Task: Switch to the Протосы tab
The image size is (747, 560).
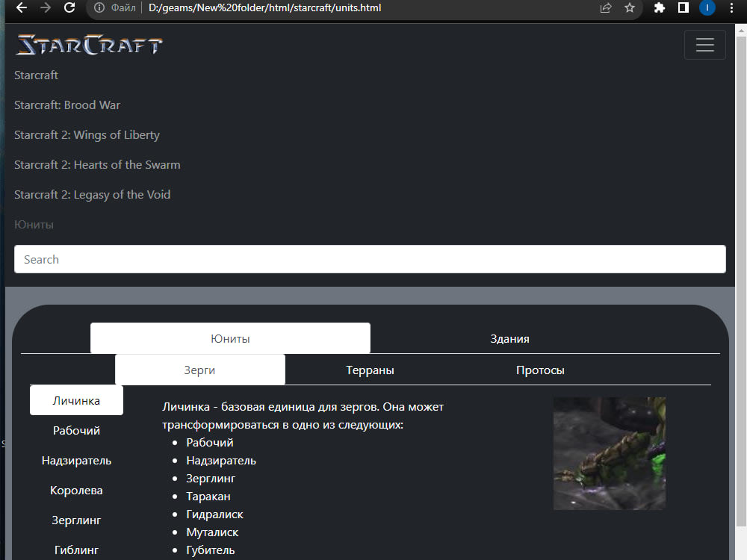Action: (540, 370)
